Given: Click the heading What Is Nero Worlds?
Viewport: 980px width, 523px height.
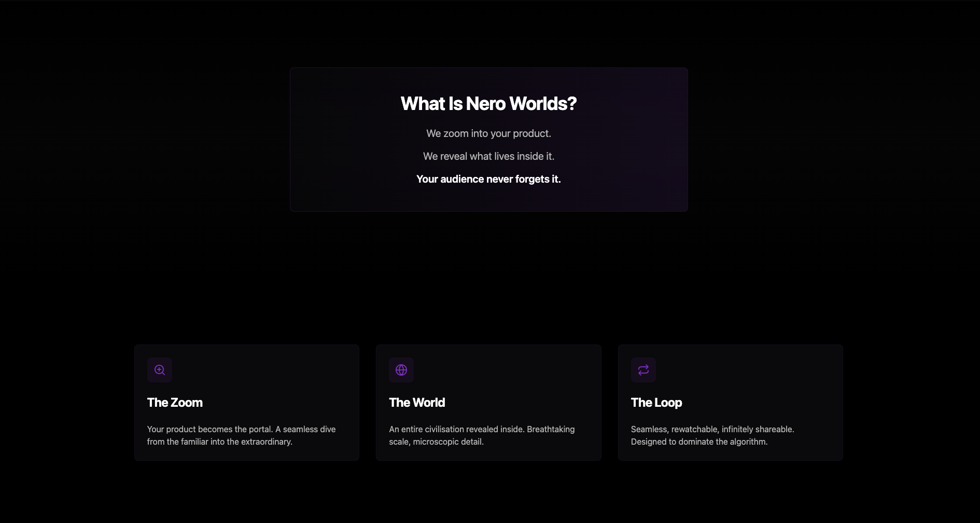Looking at the screenshot, I should pos(488,103).
